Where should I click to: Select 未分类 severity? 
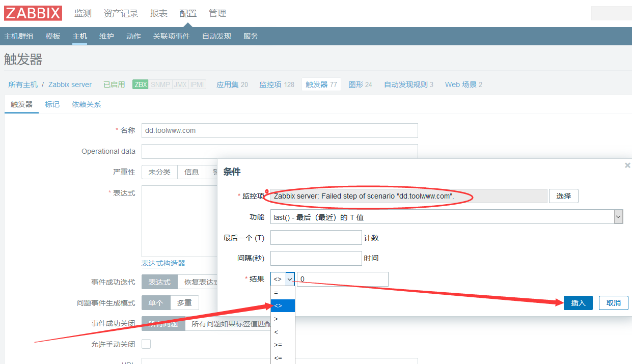click(x=159, y=172)
